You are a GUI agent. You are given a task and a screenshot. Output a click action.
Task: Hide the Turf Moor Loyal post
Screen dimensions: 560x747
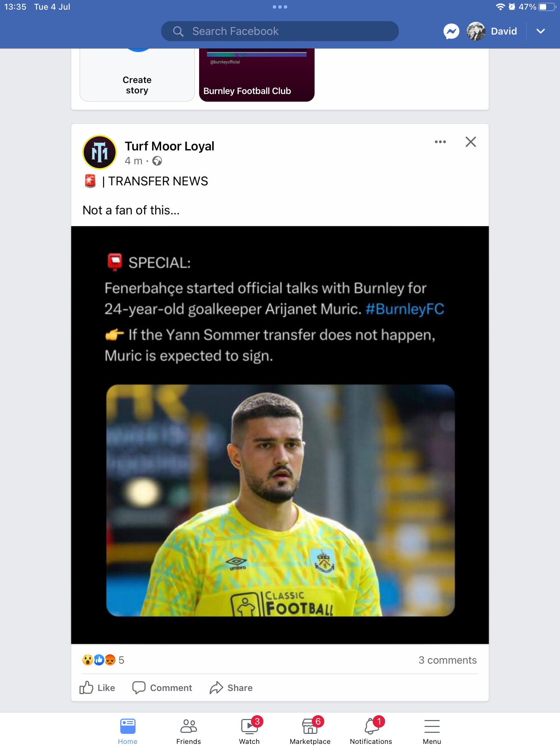point(470,142)
